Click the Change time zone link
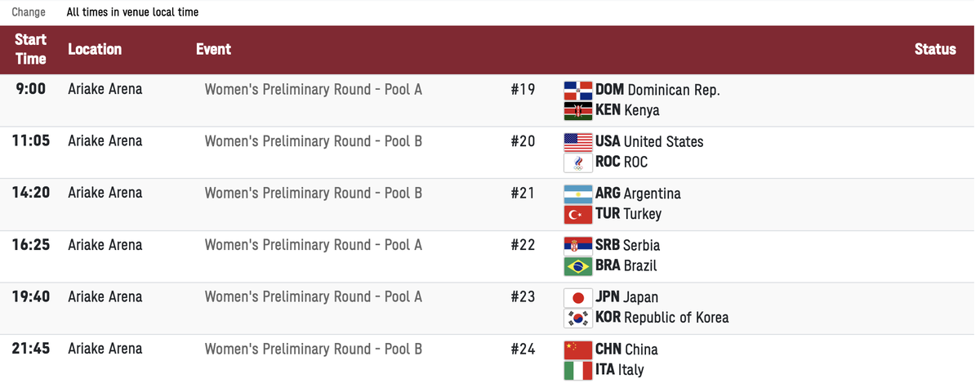This screenshot has height=383, width=980. pos(29,12)
